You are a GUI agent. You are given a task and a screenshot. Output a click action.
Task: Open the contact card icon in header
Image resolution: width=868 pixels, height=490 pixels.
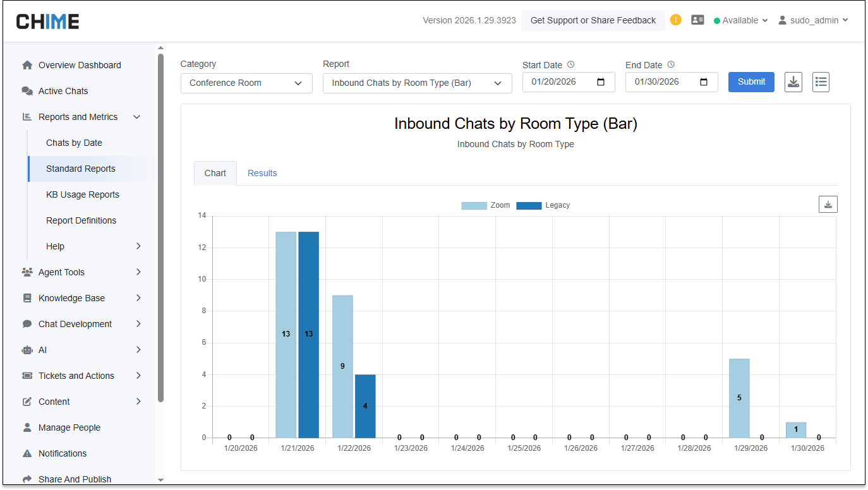pos(697,20)
